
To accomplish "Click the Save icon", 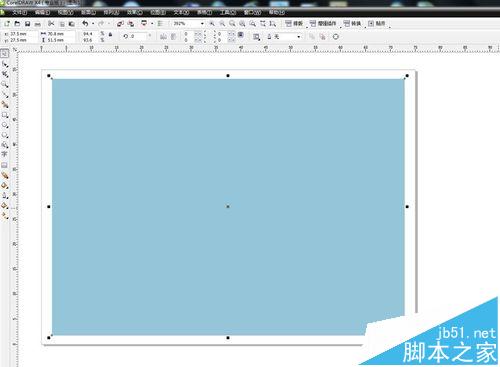I will pyautogui.click(x=28, y=24).
